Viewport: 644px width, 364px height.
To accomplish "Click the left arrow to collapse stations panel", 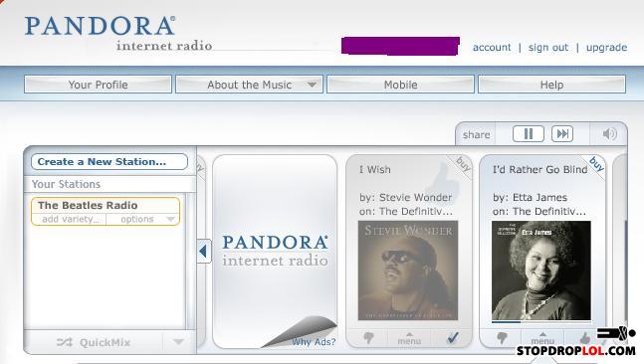I will 204,251.
